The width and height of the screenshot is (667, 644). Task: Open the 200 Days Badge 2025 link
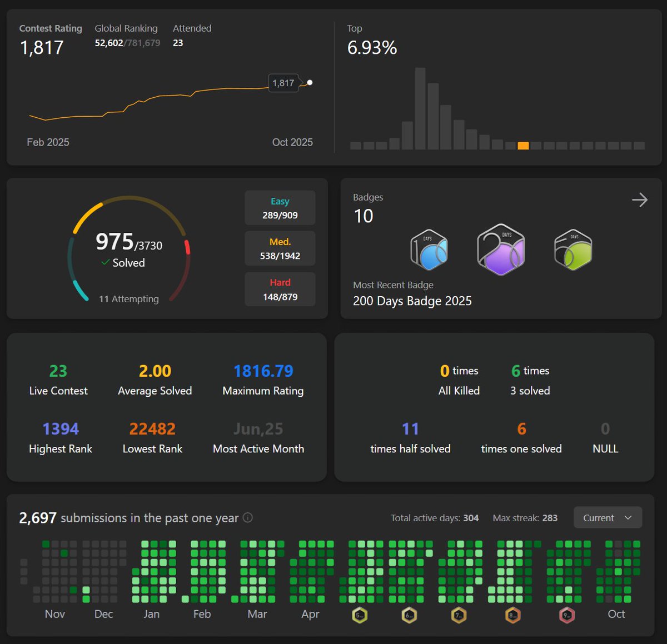tap(412, 301)
